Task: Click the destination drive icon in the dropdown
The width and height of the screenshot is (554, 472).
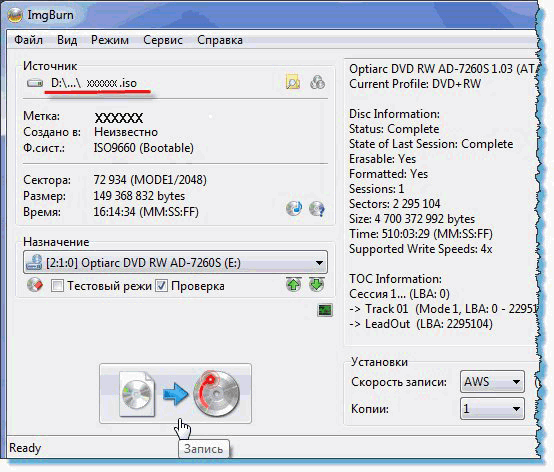Action: click(35, 262)
